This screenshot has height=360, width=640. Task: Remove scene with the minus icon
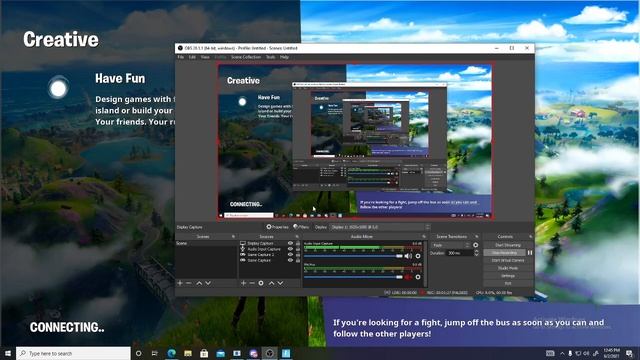[189, 283]
